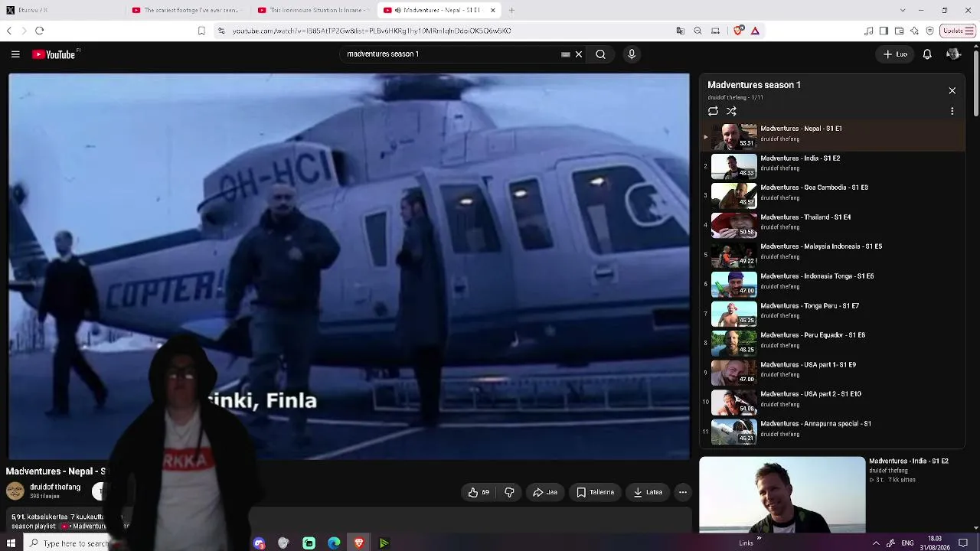This screenshot has height=551, width=980.
Task: Show hidden system tray icons
Action: pyautogui.click(x=876, y=543)
